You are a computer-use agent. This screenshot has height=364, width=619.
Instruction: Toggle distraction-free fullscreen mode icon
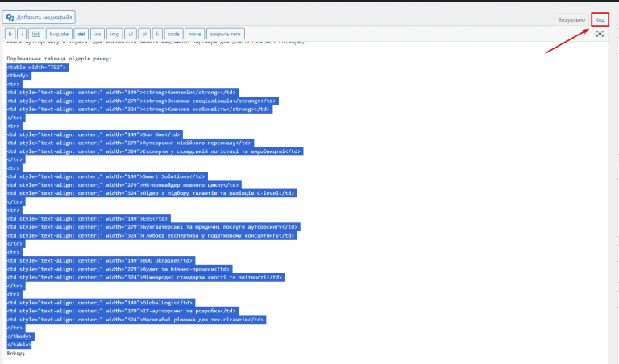coord(600,34)
